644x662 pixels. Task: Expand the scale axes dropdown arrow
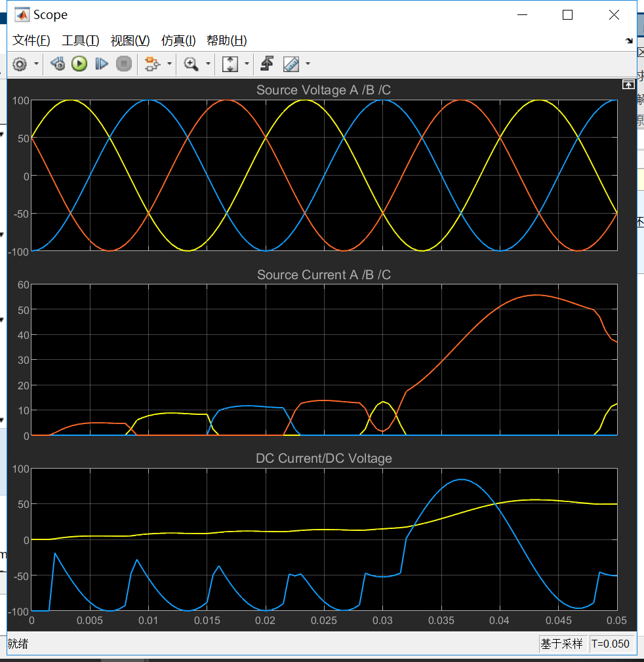[x=247, y=64]
